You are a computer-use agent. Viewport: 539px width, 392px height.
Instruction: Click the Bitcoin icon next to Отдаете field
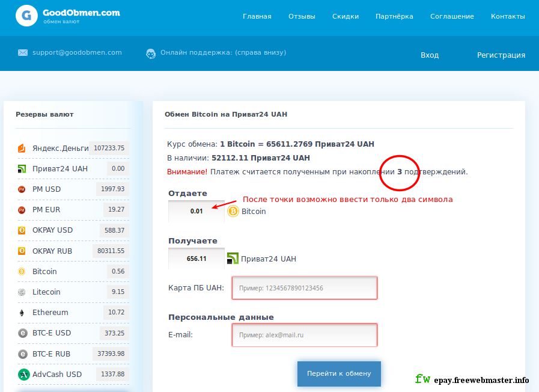[233, 211]
